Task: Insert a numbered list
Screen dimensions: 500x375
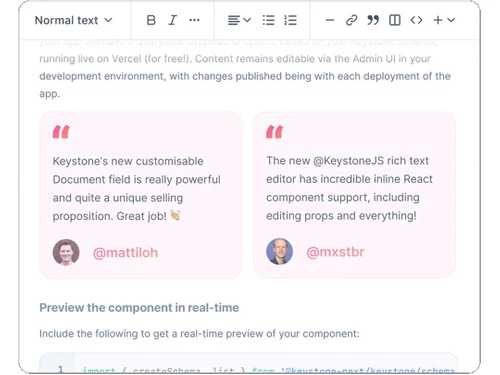Action: (x=290, y=20)
